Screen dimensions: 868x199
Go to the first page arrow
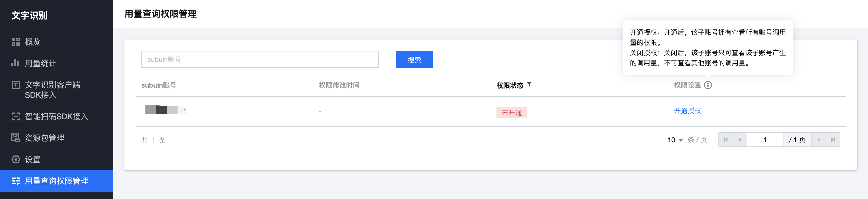[726, 140]
